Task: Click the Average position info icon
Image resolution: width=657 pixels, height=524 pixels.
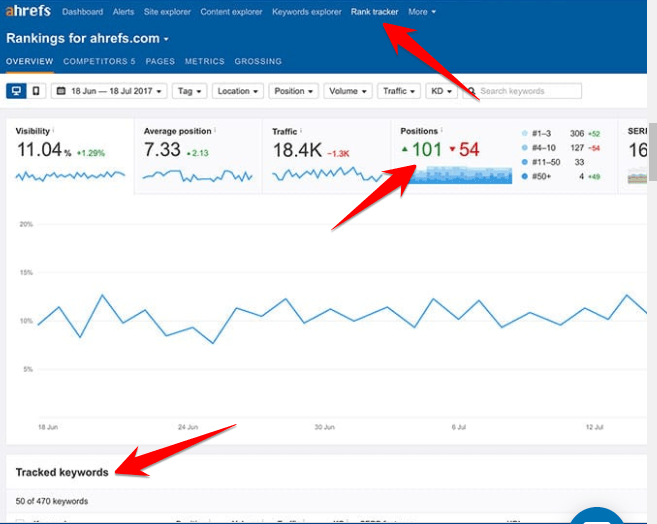Action: click(215, 130)
